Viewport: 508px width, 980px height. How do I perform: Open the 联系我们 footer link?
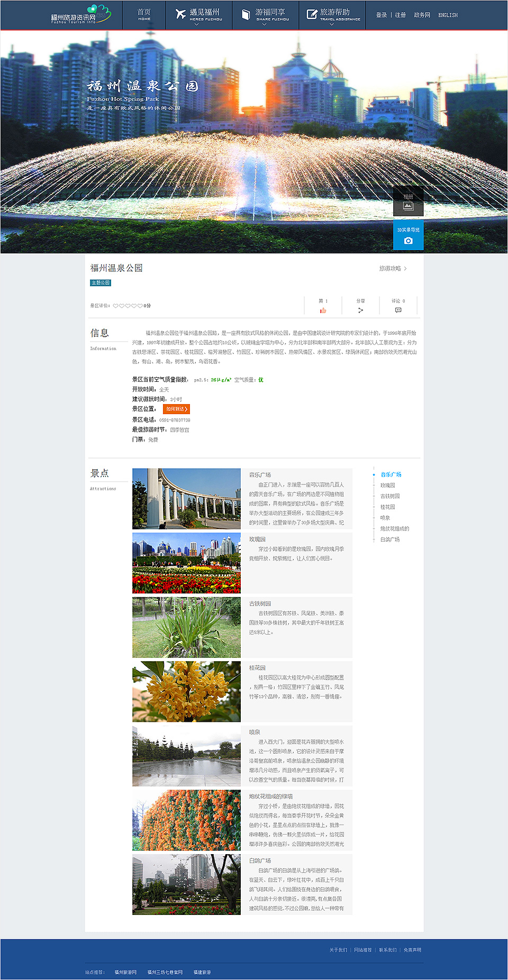[x=387, y=950]
